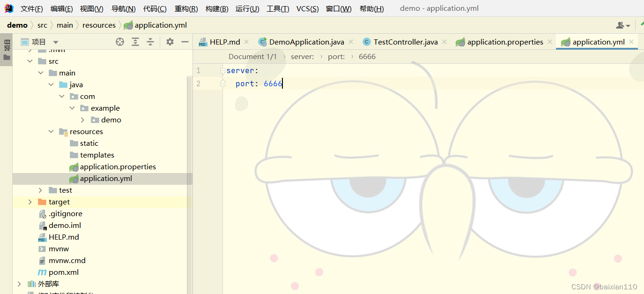Click the 项目 side tool window button
This screenshot has width=644, height=294.
[x=7, y=50]
